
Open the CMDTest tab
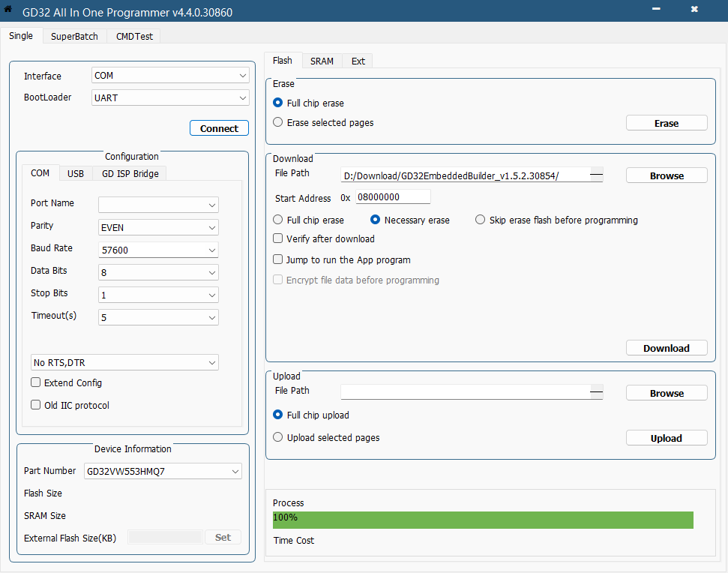(x=134, y=36)
